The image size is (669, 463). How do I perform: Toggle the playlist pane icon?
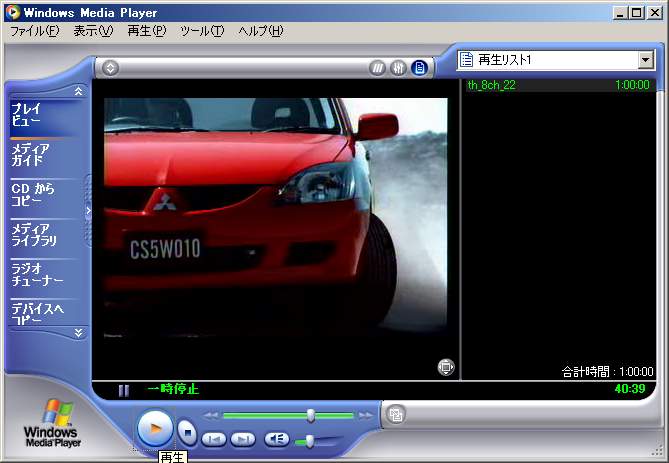pyautogui.click(x=419, y=68)
